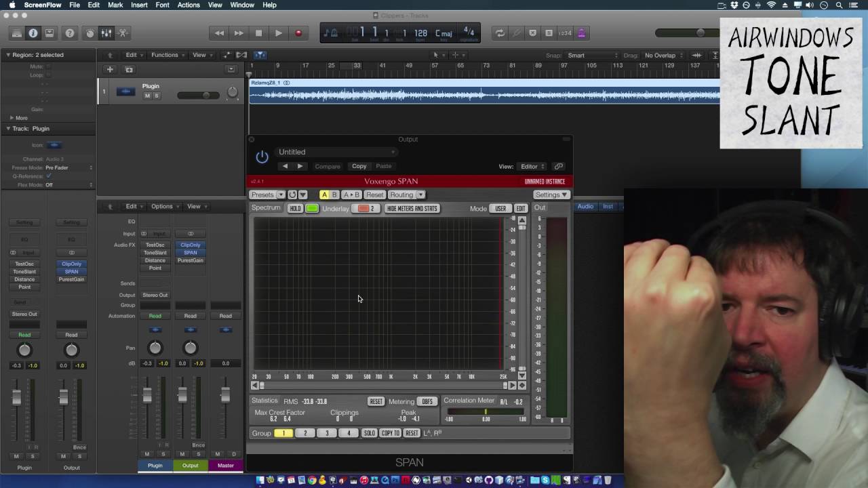Click SPAN Reset button next to Routing

375,195
